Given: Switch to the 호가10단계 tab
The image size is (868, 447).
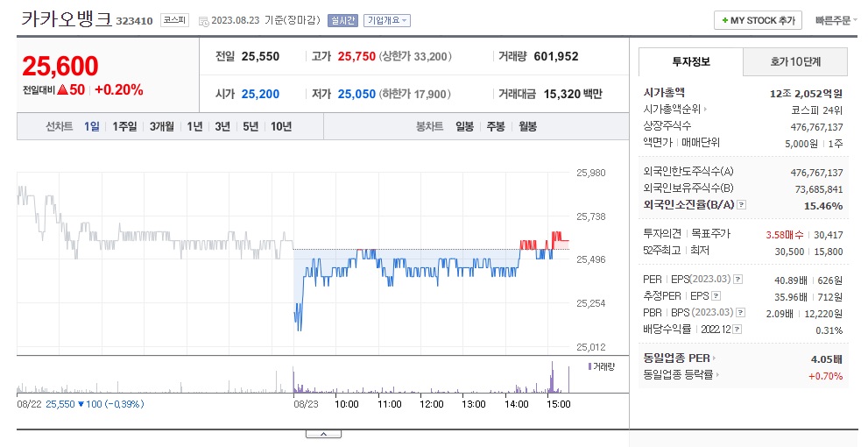Looking at the screenshot, I should coord(795,61).
